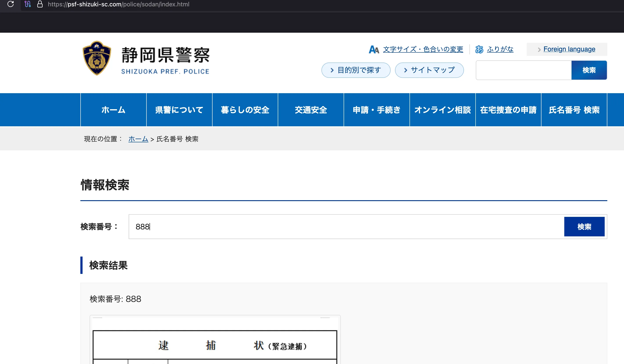Open 県警について menu item
The height and width of the screenshot is (364, 624).
pyautogui.click(x=179, y=110)
